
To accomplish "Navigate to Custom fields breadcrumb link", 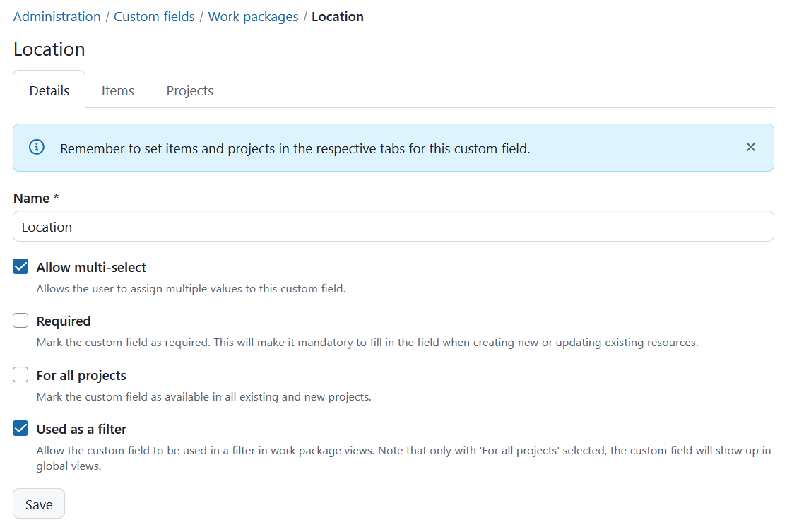I will point(154,16).
